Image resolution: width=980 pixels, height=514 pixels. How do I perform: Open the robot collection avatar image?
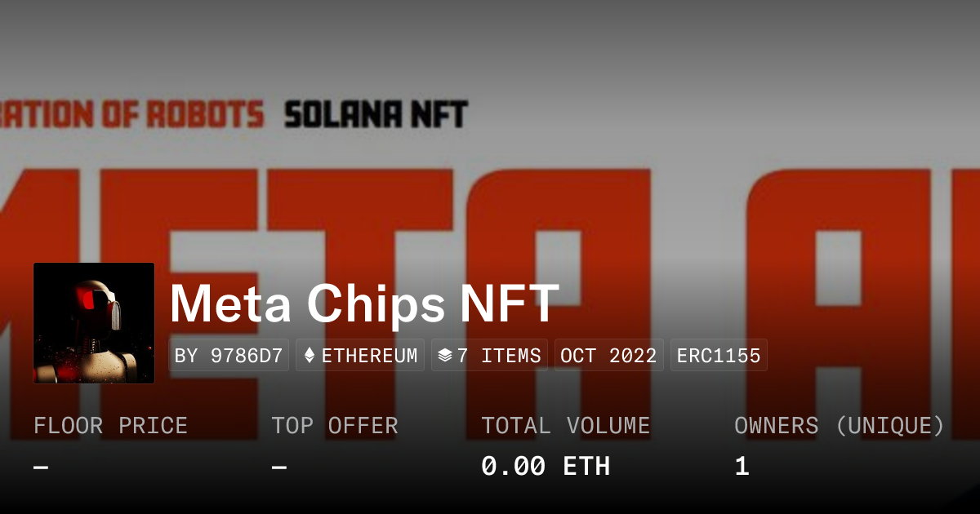click(94, 323)
